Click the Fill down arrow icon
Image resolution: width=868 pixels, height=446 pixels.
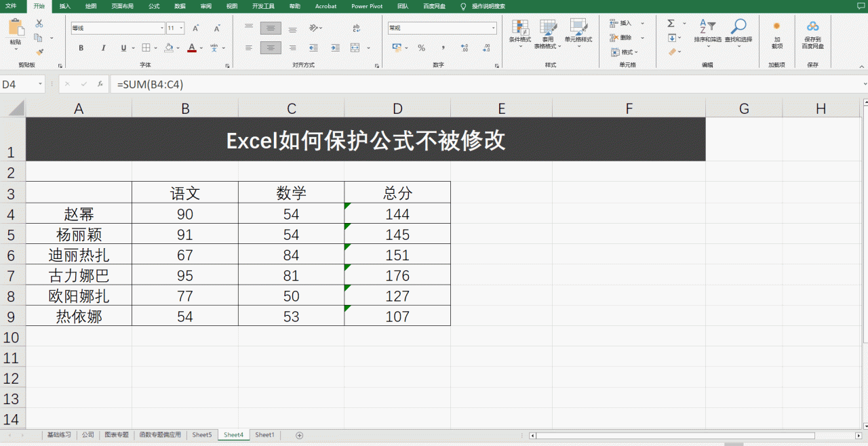tap(671, 38)
